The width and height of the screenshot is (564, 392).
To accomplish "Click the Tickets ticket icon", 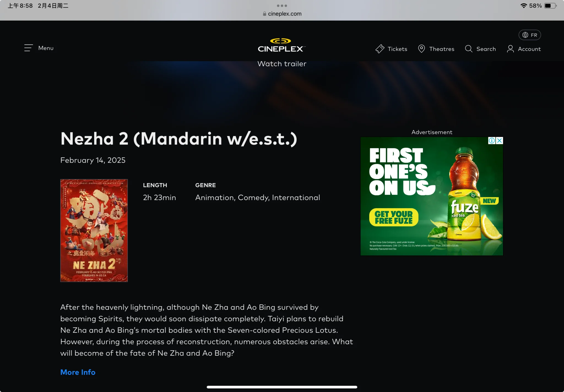I will point(380,49).
